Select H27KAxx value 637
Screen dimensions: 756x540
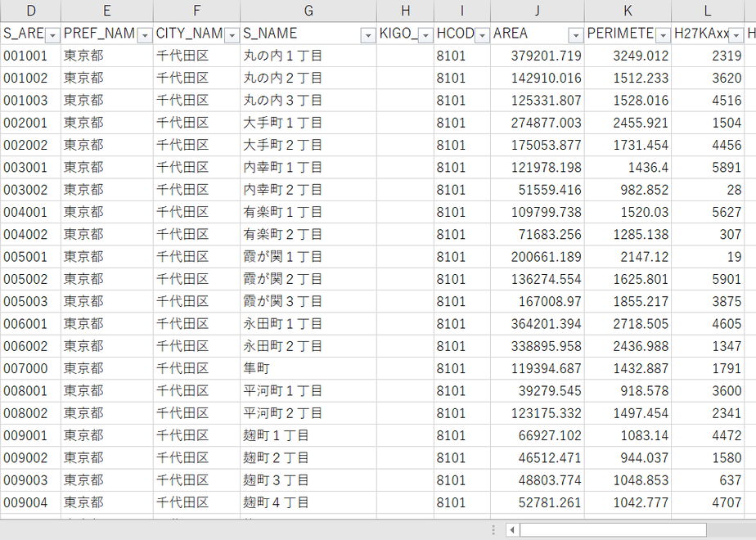point(708,480)
